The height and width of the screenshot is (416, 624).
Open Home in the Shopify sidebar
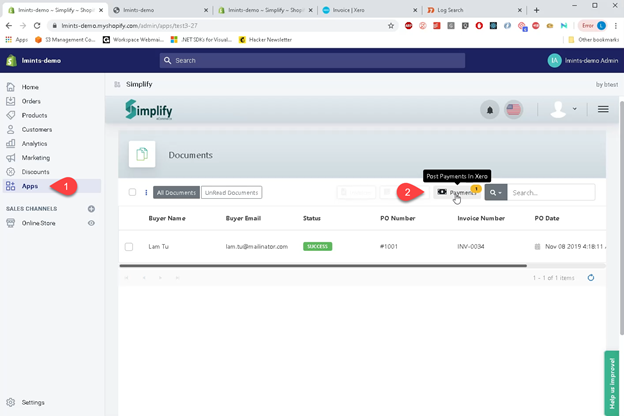[30, 87]
